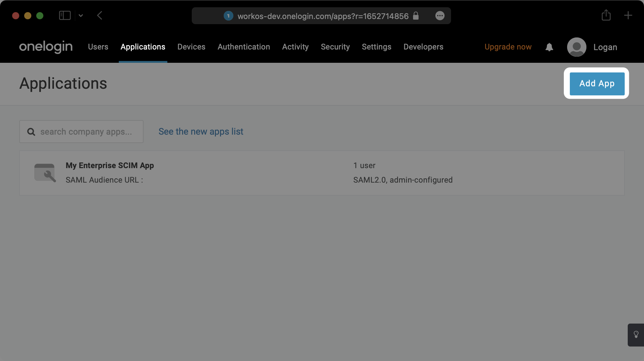Click the onelogin logo
The image size is (644, 361).
[x=46, y=47]
